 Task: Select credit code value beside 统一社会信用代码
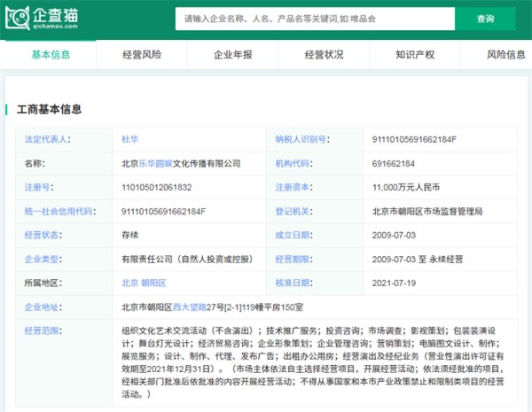point(163,211)
